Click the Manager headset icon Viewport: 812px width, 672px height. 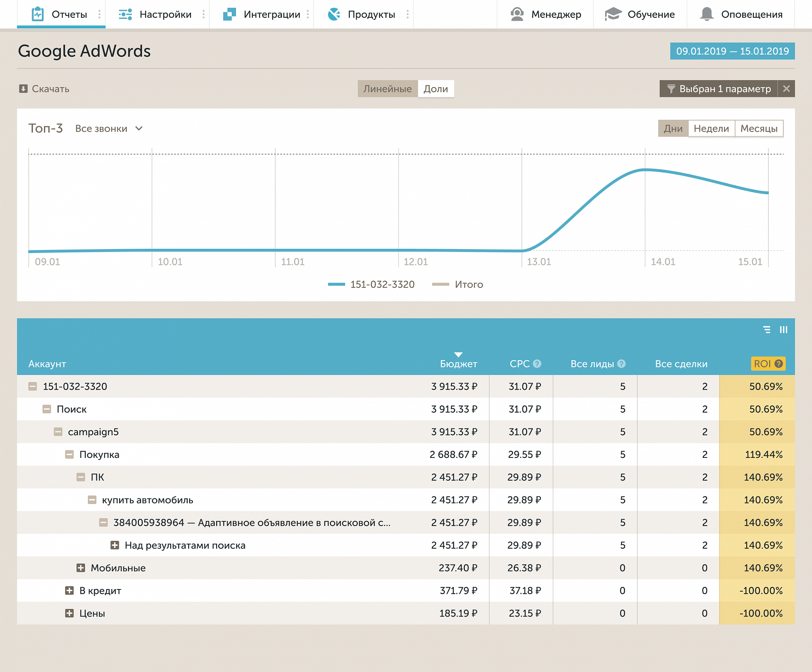517,14
